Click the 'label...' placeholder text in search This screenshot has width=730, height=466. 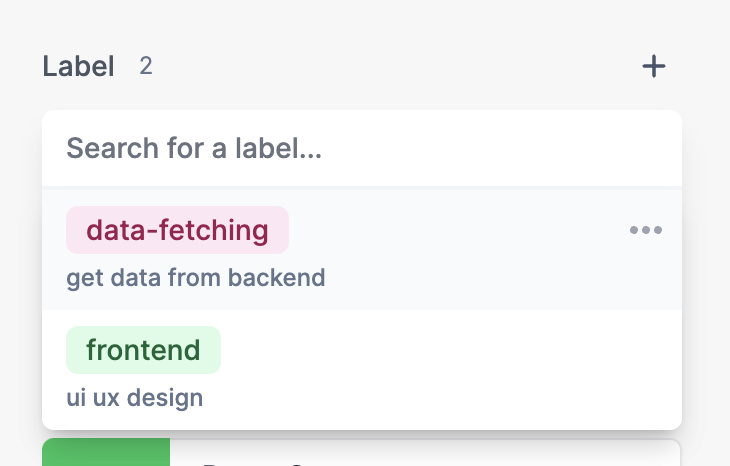pyautogui.click(x=278, y=149)
